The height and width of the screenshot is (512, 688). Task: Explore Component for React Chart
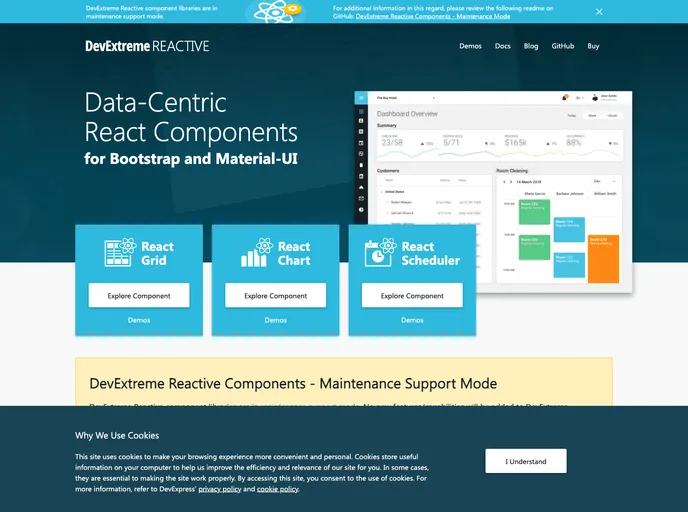276,296
